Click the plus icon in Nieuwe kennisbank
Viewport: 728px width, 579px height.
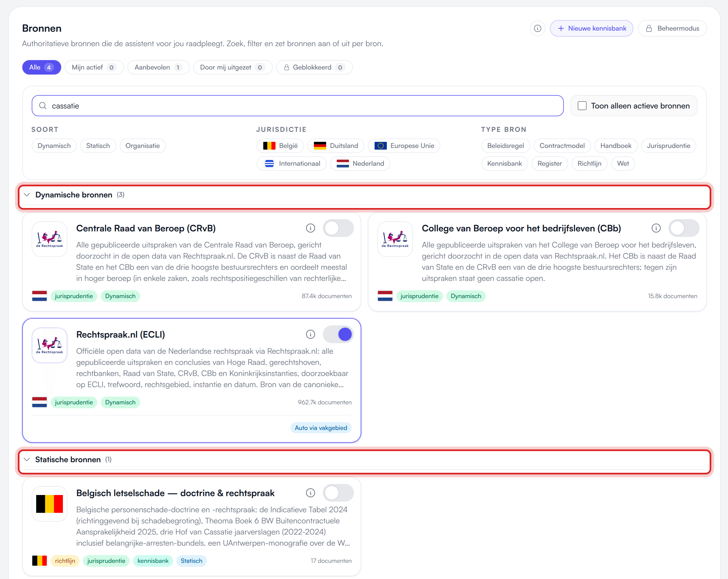(561, 28)
